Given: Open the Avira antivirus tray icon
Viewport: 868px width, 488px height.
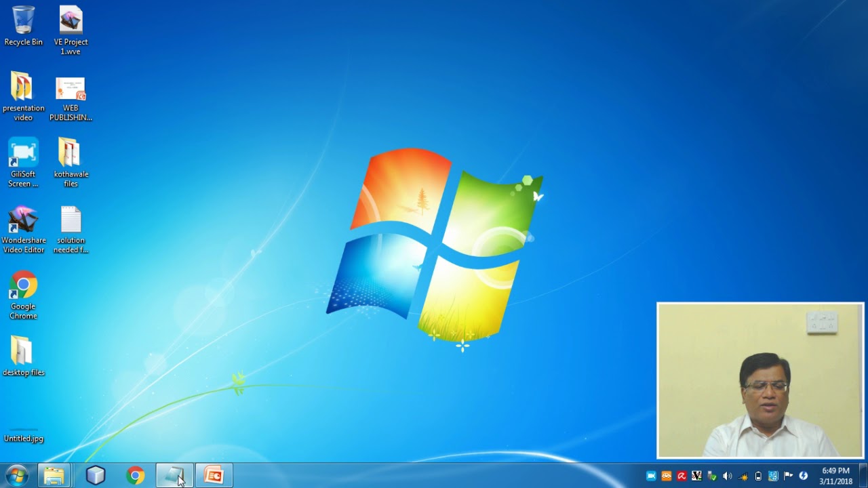Looking at the screenshot, I should coord(682,476).
